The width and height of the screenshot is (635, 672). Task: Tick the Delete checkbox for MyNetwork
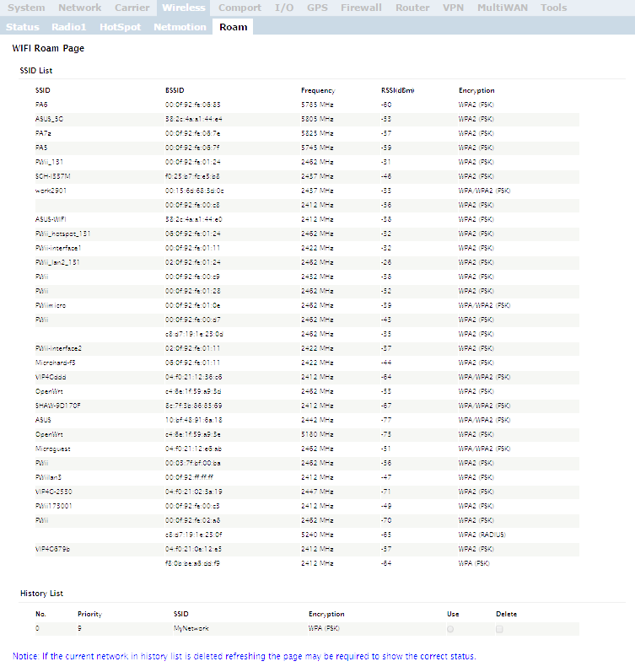[499, 629]
